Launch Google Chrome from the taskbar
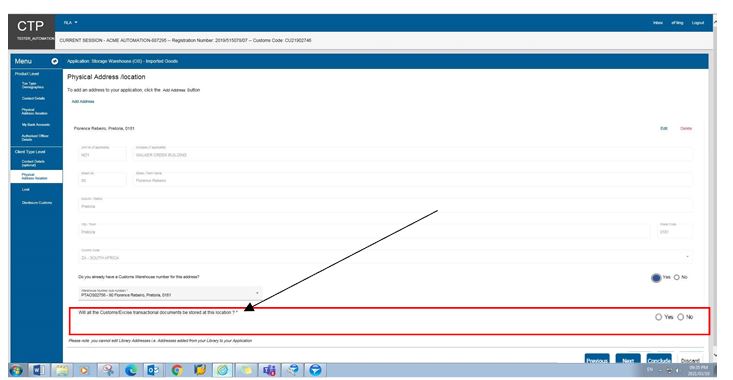Image resolution: width=733 pixels, height=380 pixels. tap(177, 371)
